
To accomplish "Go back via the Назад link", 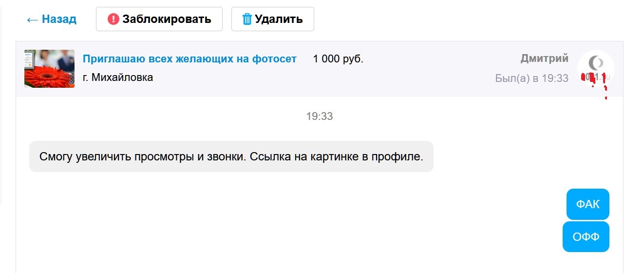I will pyautogui.click(x=59, y=19).
